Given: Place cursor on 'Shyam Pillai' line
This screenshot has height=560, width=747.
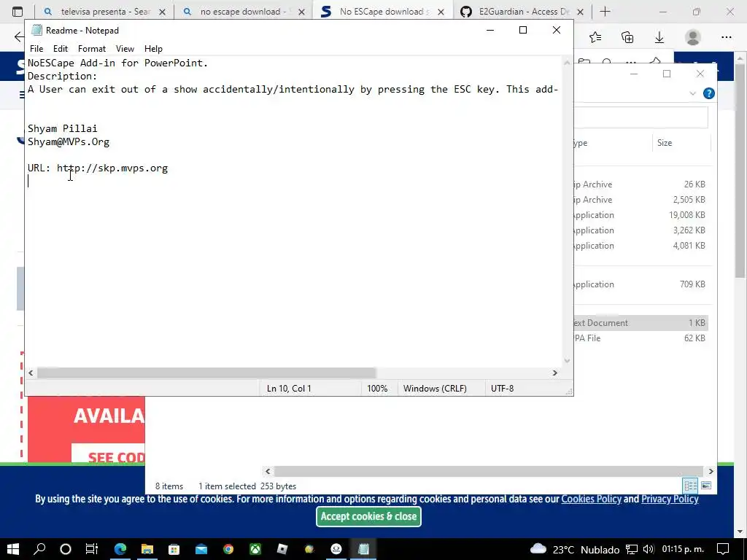Looking at the screenshot, I should [x=63, y=128].
